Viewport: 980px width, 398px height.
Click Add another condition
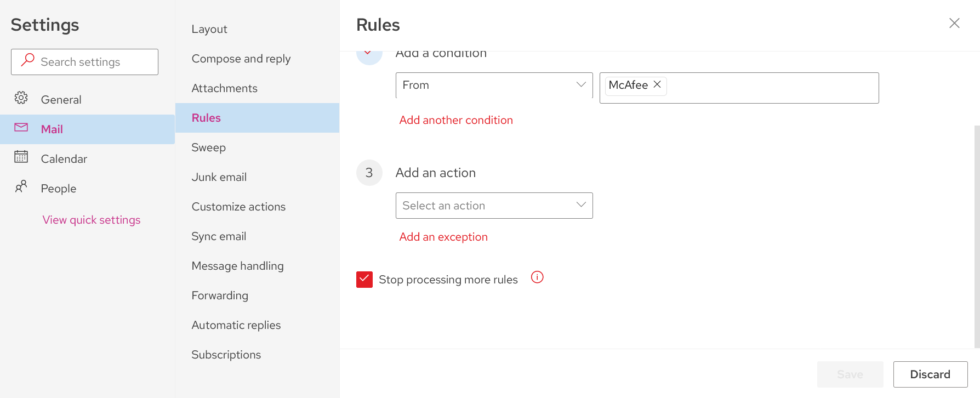[456, 120]
